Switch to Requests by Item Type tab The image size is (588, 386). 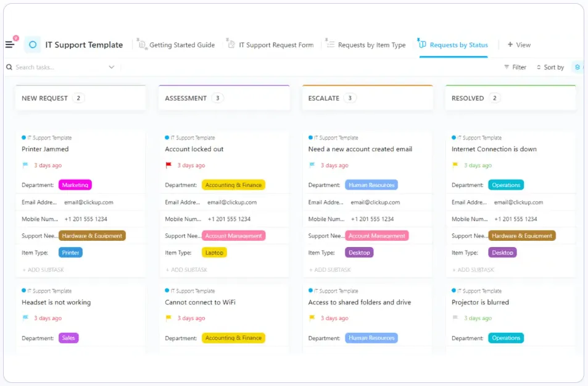pyautogui.click(x=371, y=45)
